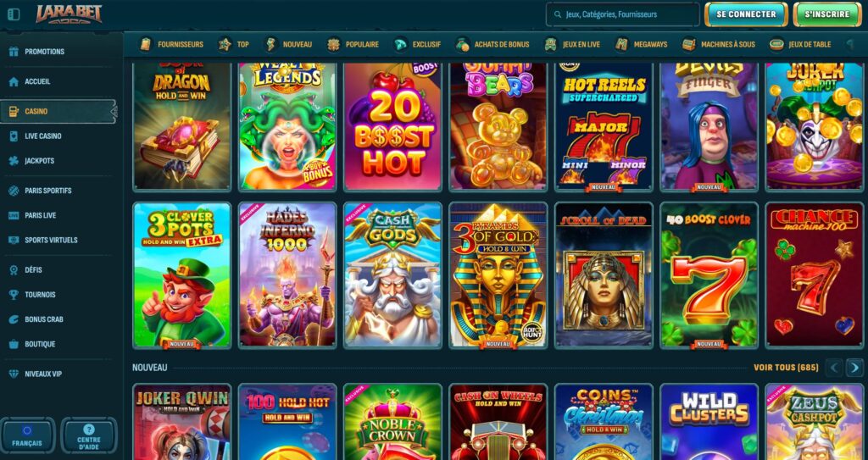Click the S'inscrire button
Screen dimensions: 868x460
826,14
